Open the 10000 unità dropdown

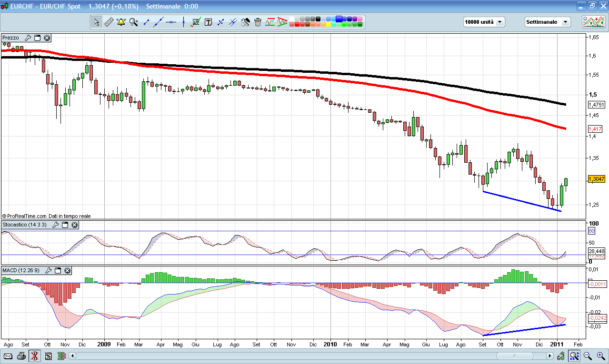(x=484, y=22)
